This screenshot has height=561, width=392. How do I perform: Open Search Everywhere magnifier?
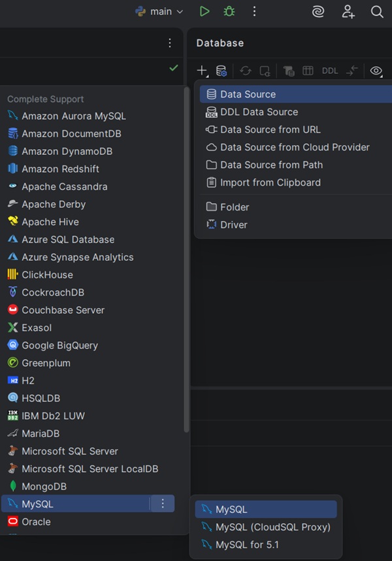(x=377, y=11)
